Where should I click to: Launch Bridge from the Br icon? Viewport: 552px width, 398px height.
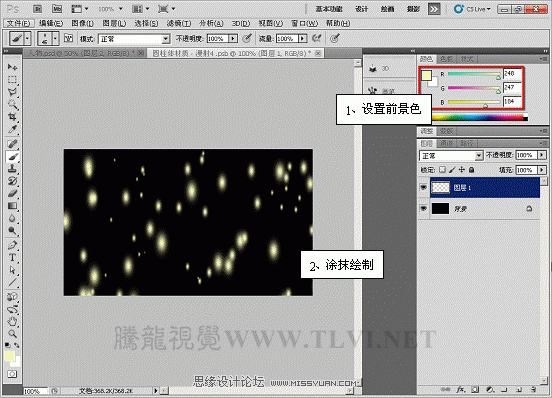click(38, 9)
